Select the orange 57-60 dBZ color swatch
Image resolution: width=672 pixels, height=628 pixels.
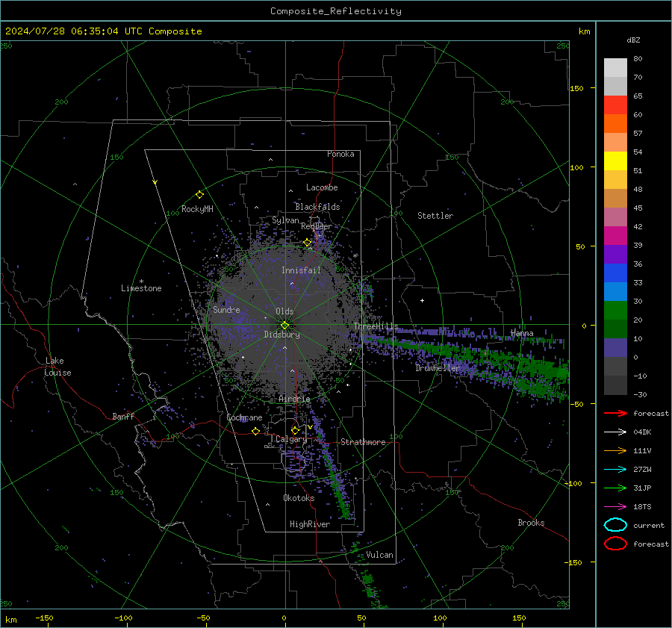click(615, 124)
